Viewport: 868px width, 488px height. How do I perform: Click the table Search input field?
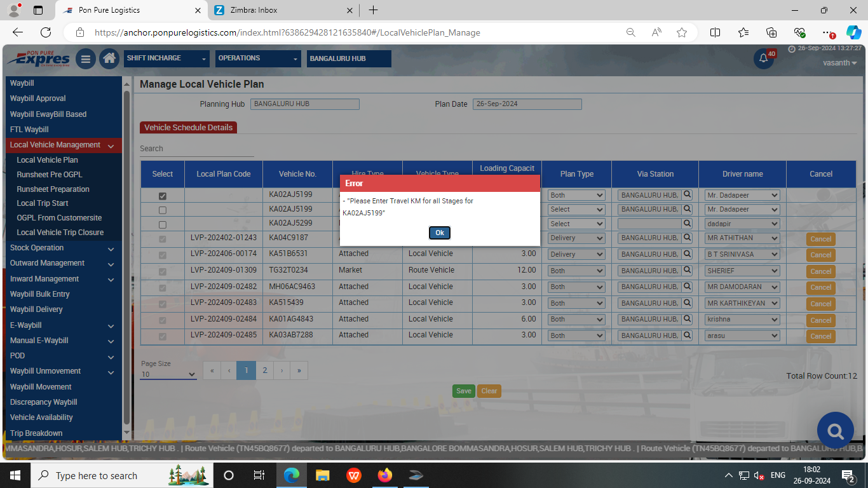click(x=196, y=149)
